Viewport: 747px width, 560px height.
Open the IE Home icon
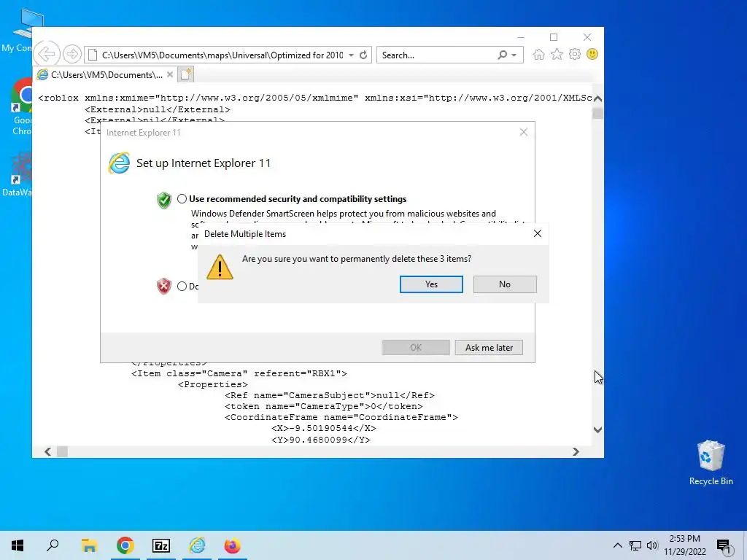[x=539, y=54]
